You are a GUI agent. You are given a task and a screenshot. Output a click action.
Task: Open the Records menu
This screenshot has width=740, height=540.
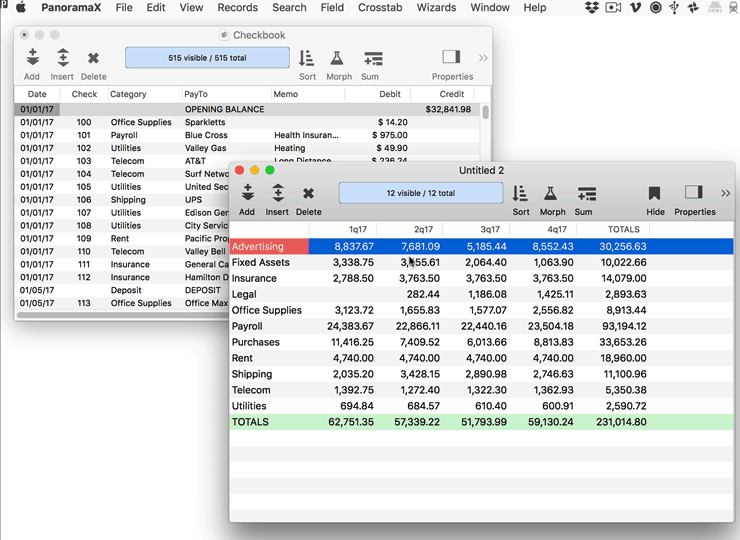237,8
